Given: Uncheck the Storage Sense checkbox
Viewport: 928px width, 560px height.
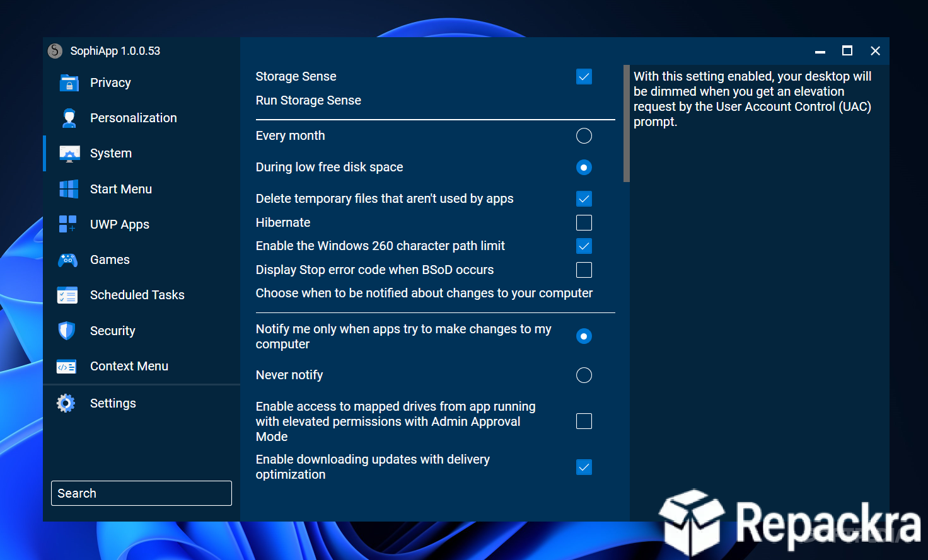Looking at the screenshot, I should (x=584, y=77).
